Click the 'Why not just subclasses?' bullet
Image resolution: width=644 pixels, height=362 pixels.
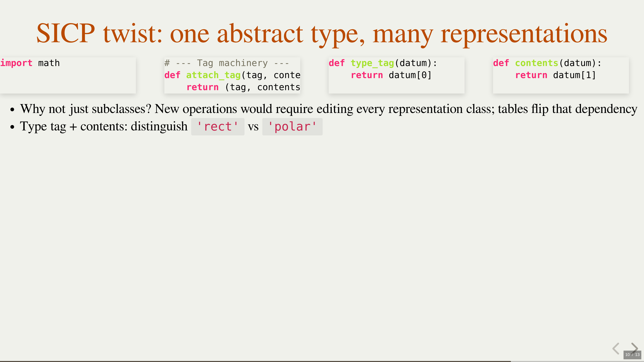[x=86, y=109]
